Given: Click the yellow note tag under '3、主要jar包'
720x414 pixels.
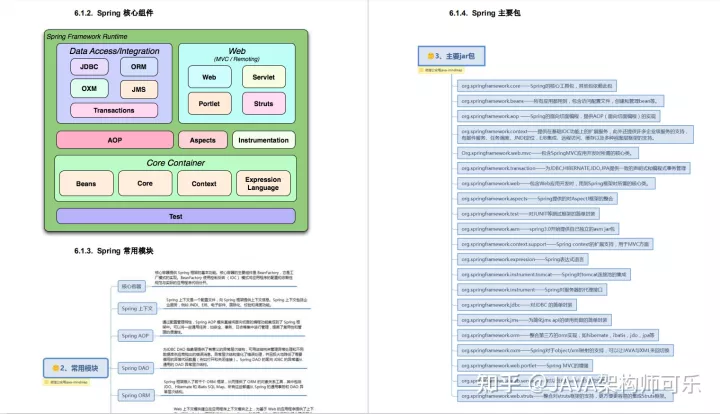Looking at the screenshot, I should 441,70.
